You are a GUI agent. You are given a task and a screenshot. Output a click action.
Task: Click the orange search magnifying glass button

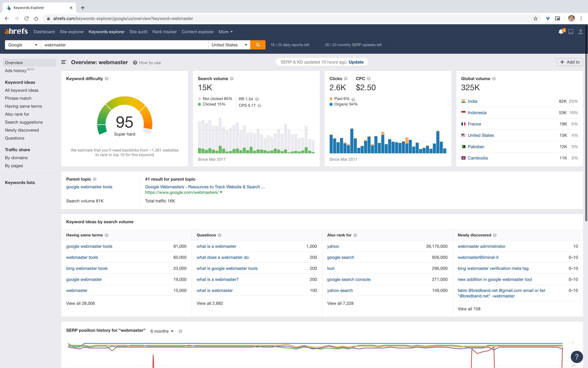pyautogui.click(x=258, y=45)
